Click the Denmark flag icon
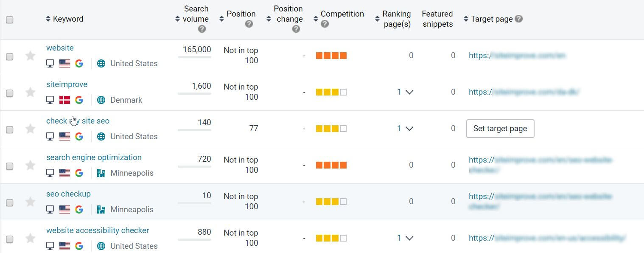This screenshot has height=253, width=644. coord(64,100)
